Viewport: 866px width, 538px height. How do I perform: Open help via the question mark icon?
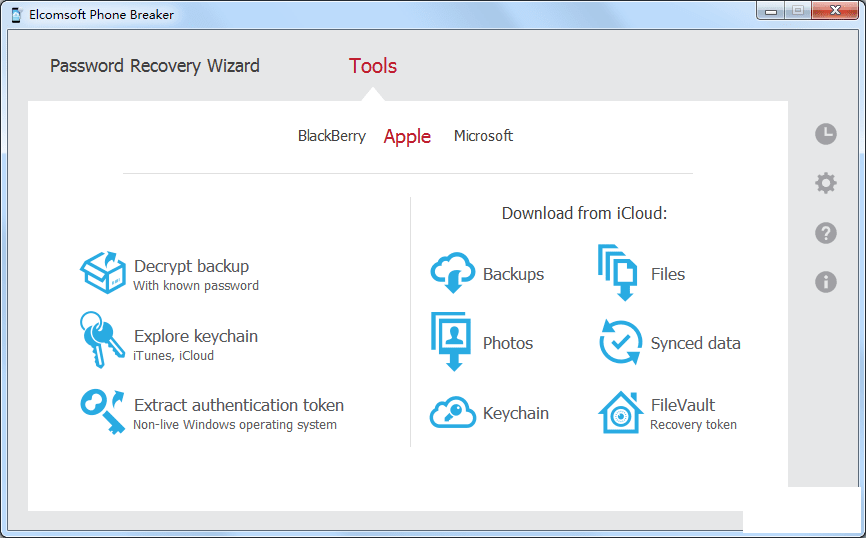point(826,233)
